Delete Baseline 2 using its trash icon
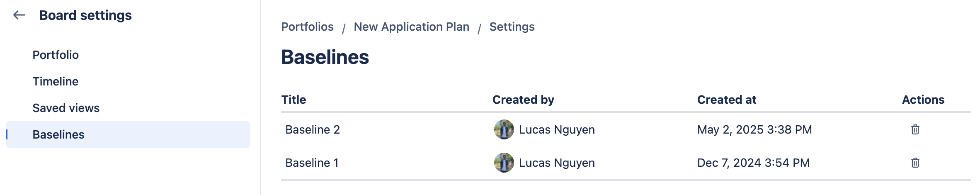 [x=915, y=129]
